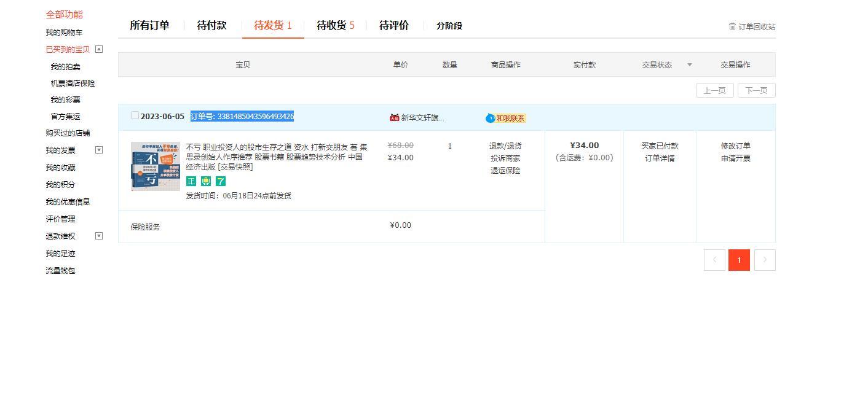Click the Tmall shop icon beside 新华文轩旗
868x401 pixels.
tap(395, 117)
